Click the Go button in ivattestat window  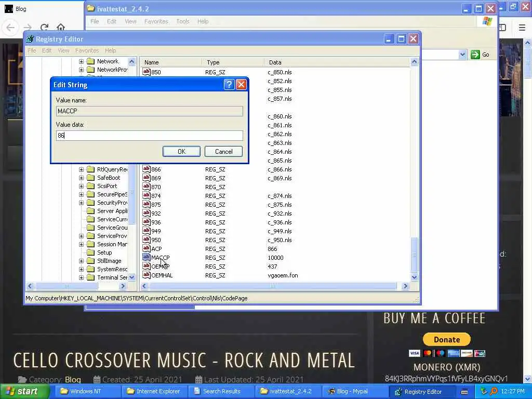click(x=481, y=54)
